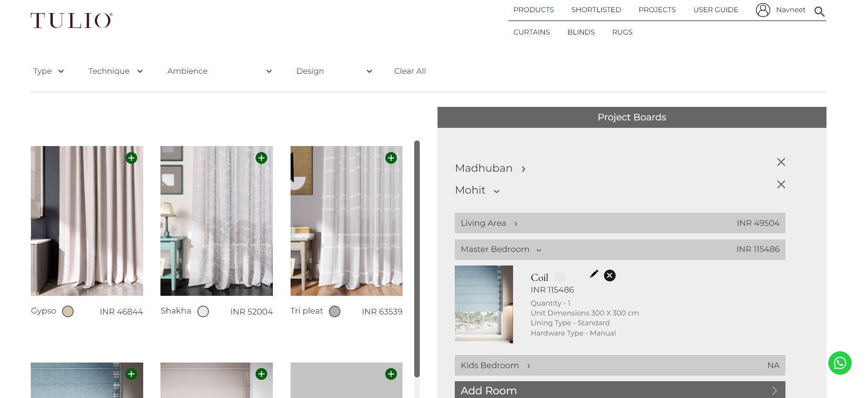Switch to BLINDS category
Screen dimensions: 868x398
pos(581,32)
